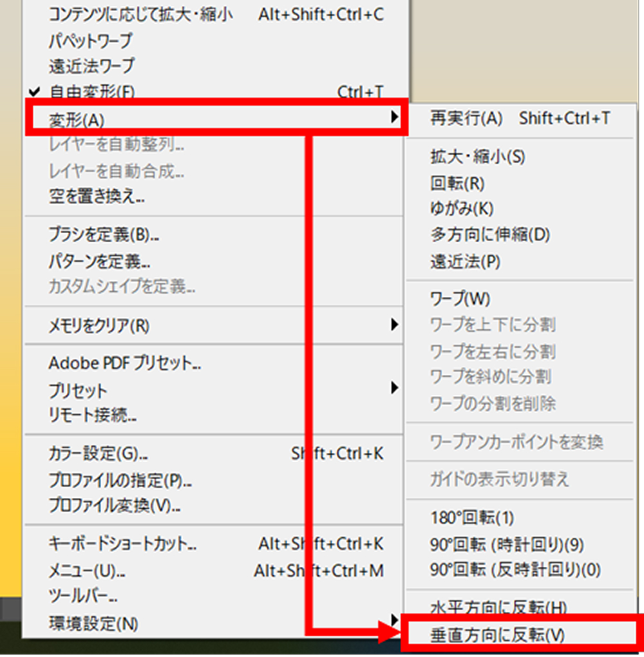Choose 遠近法(P) transform
Screen dimensions: 644x657
point(465,262)
